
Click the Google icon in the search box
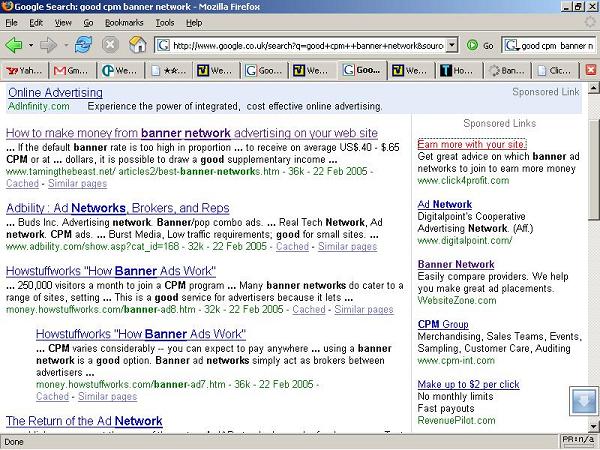tap(511, 46)
